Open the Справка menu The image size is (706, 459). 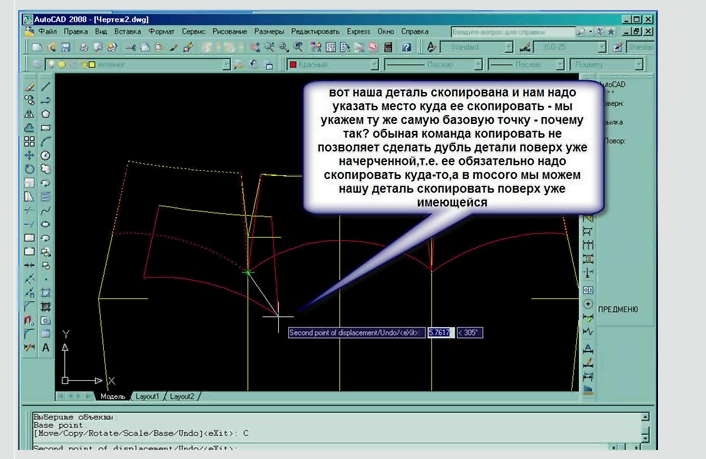(x=414, y=32)
